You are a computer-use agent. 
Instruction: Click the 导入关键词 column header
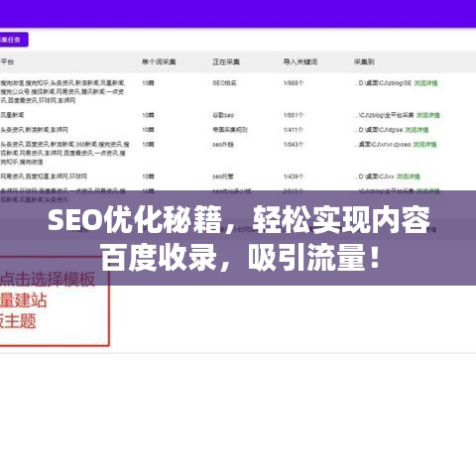300,61
